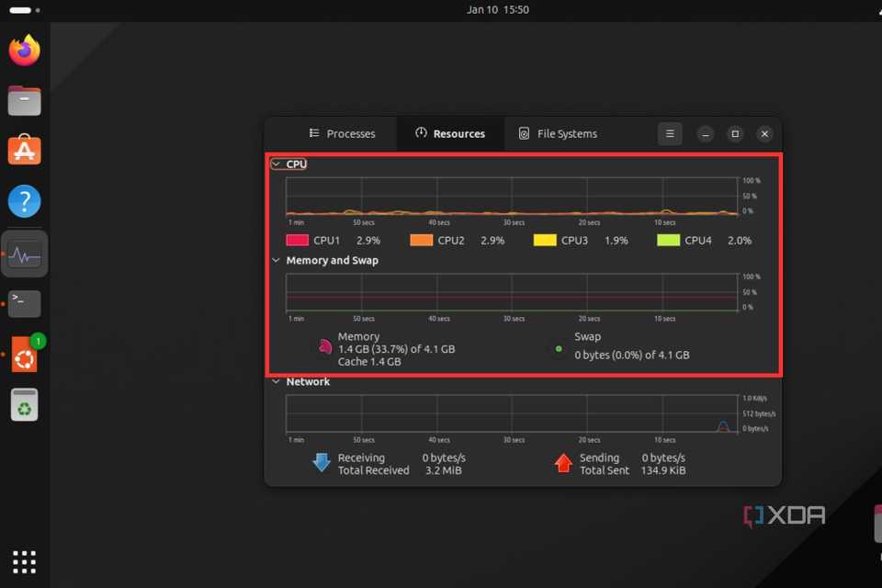The width and height of the screenshot is (882, 588).
Task: Toggle the CPU2 orange legend indicator
Action: 419,240
